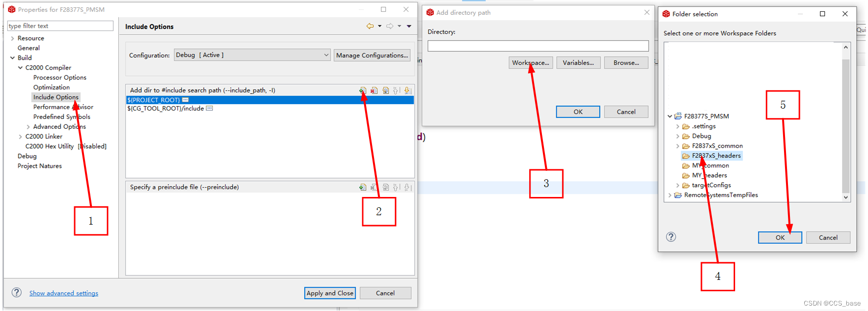Screen dimensions: 868x311
Task: Select C2000 Hex Utility entry
Action: [x=66, y=146]
